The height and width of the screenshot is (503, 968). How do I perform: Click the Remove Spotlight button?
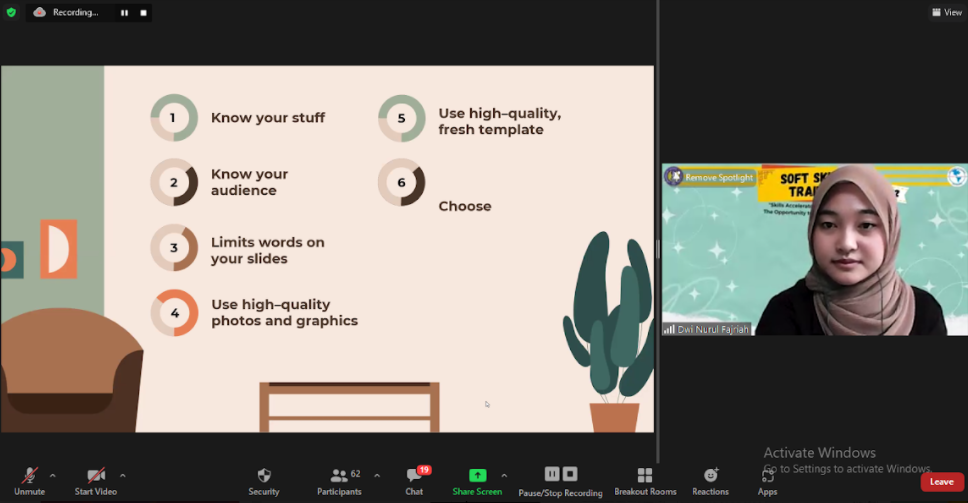click(712, 177)
